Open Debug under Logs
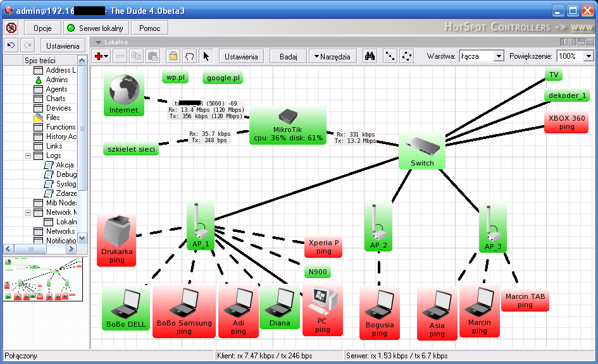This screenshot has height=364, width=598. 66,174
